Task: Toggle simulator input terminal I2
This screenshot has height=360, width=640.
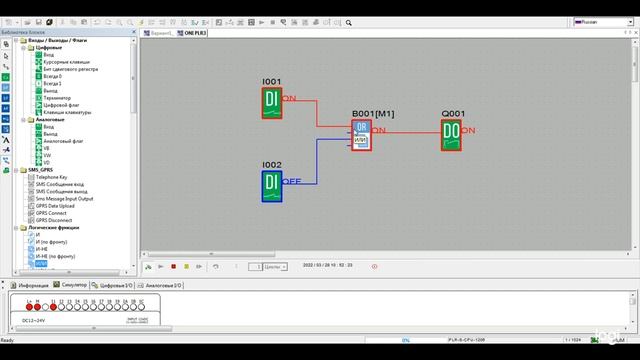Action: pos(61,307)
